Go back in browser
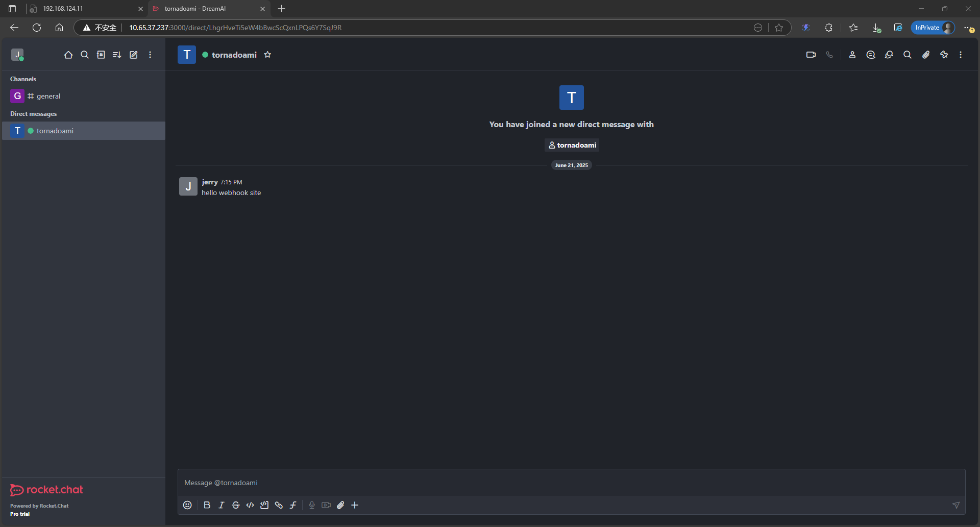The image size is (980, 527). [14, 28]
